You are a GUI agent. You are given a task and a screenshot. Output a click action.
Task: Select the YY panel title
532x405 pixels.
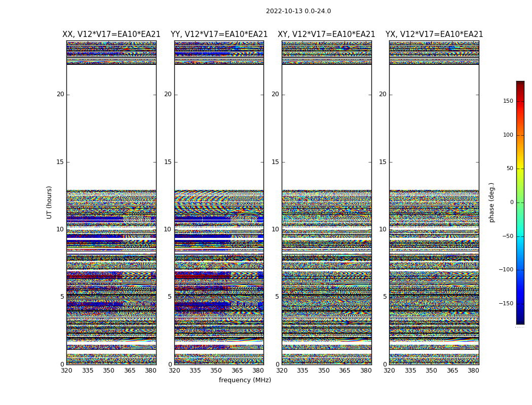coord(219,34)
